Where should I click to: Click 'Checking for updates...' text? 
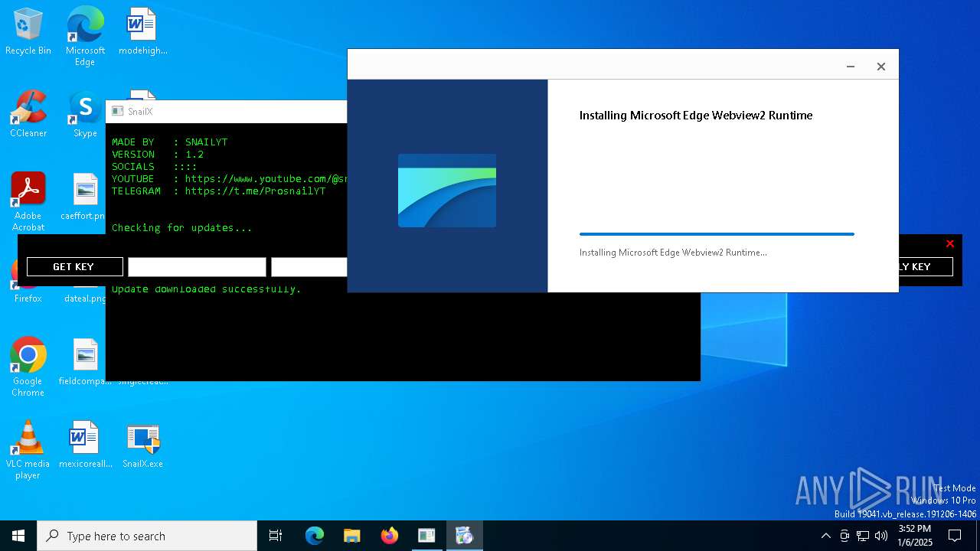point(181,228)
